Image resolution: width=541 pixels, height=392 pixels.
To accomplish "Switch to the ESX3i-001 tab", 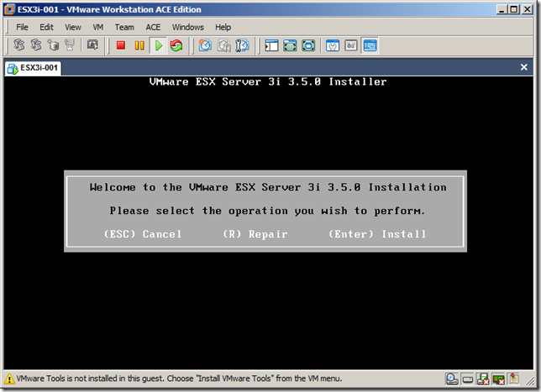I will pos(34,68).
